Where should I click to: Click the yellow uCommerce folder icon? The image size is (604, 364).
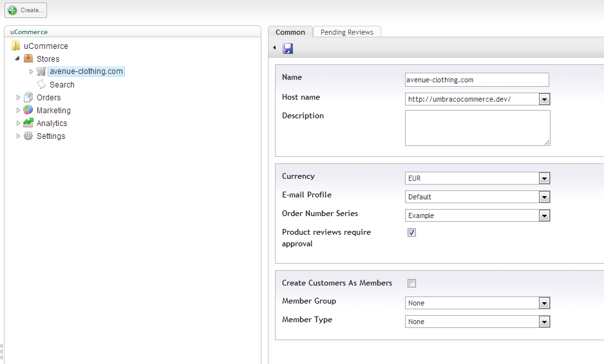point(16,46)
